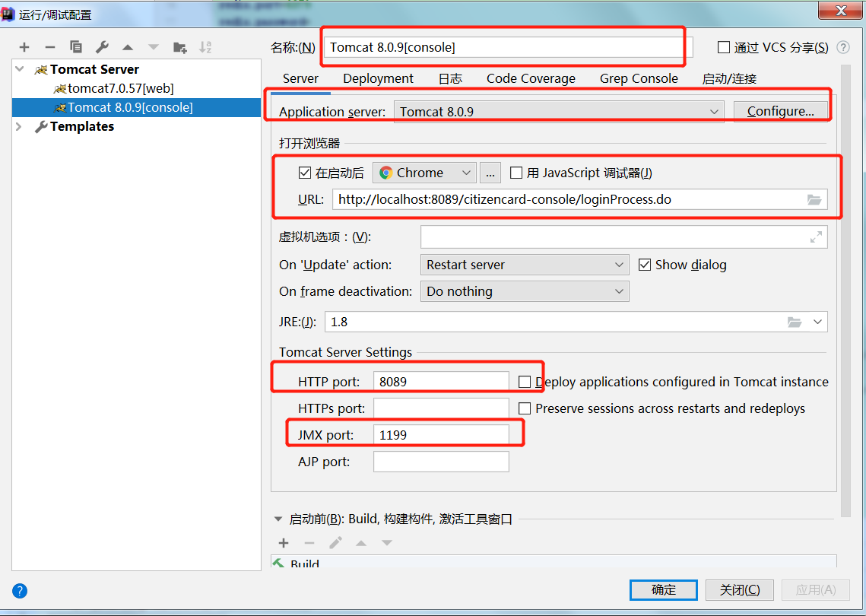Click the HTTPs port field

[441, 408]
